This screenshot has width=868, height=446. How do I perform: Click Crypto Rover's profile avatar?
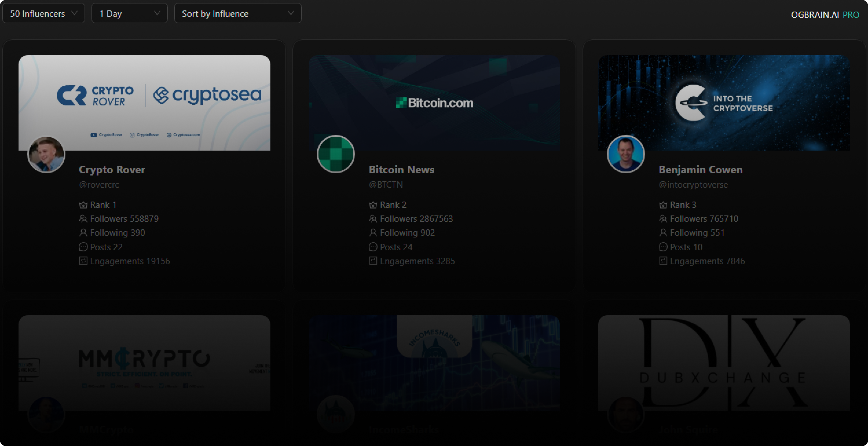[x=46, y=154]
